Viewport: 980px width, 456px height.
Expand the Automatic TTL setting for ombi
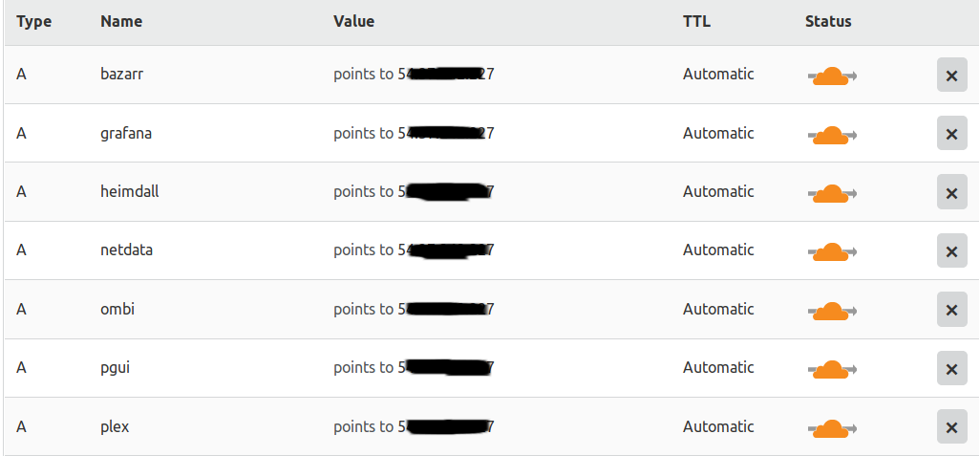click(718, 309)
